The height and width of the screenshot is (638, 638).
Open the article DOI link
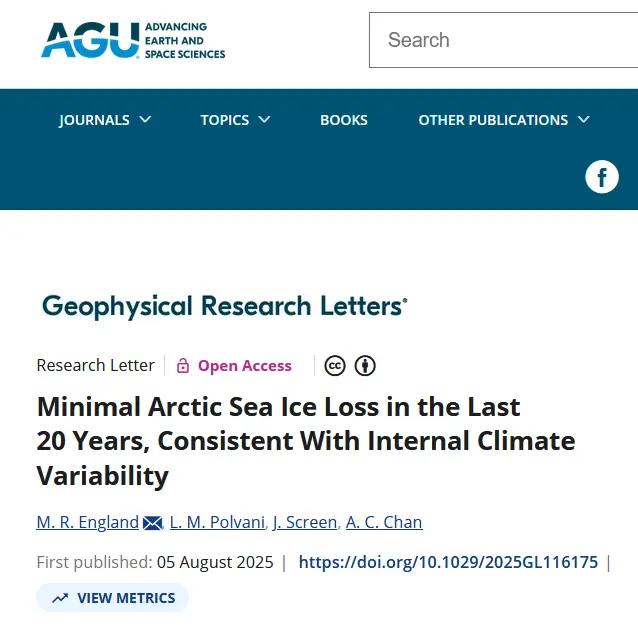pyautogui.click(x=448, y=562)
